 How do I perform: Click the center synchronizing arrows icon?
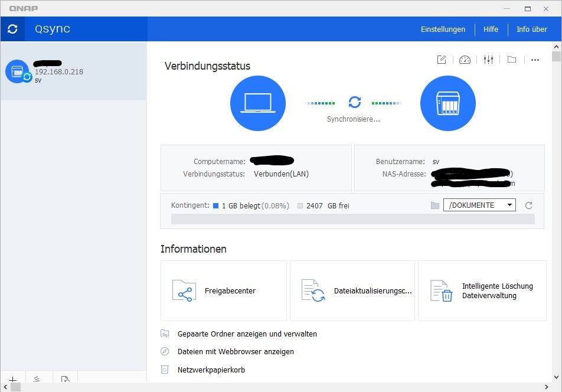355,102
